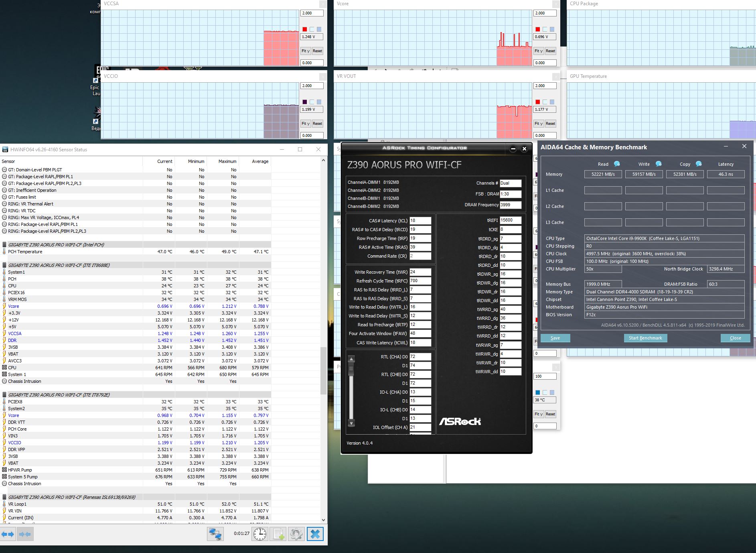
Task: Select the PCH Temperature sensor row
Action: point(136,252)
